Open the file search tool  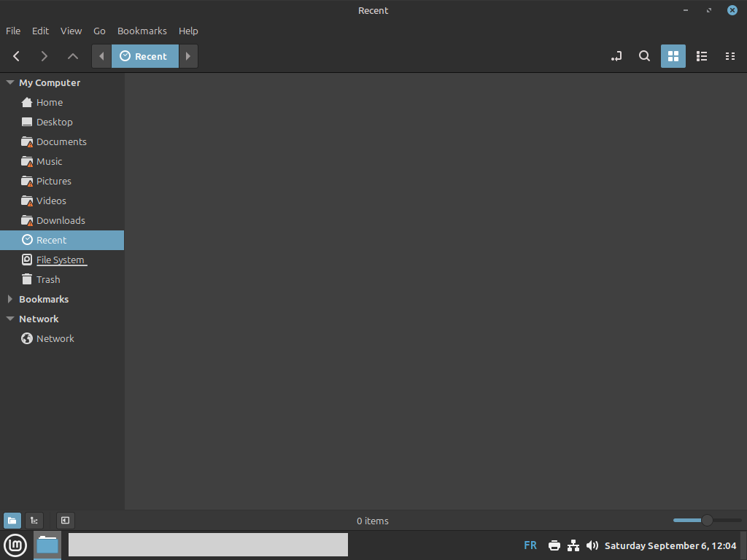tap(644, 56)
